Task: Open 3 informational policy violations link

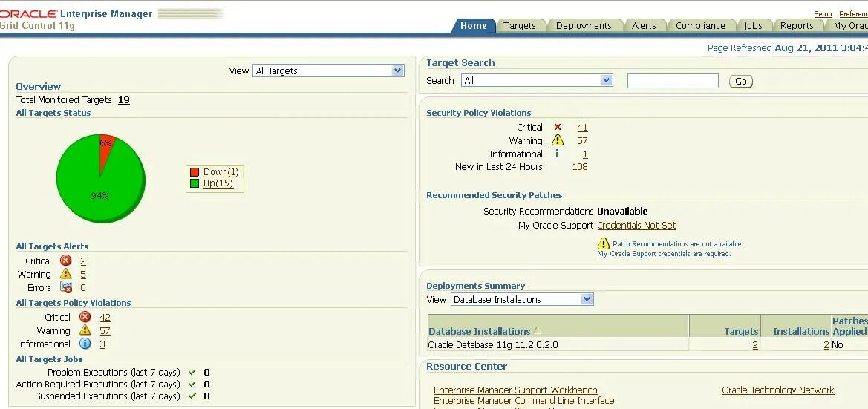Action: point(102,344)
